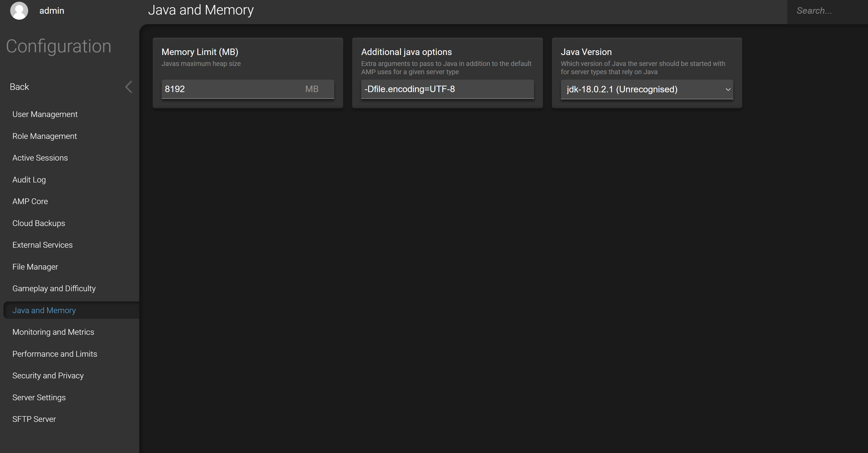Focus the Memory Limit input field

click(x=248, y=89)
